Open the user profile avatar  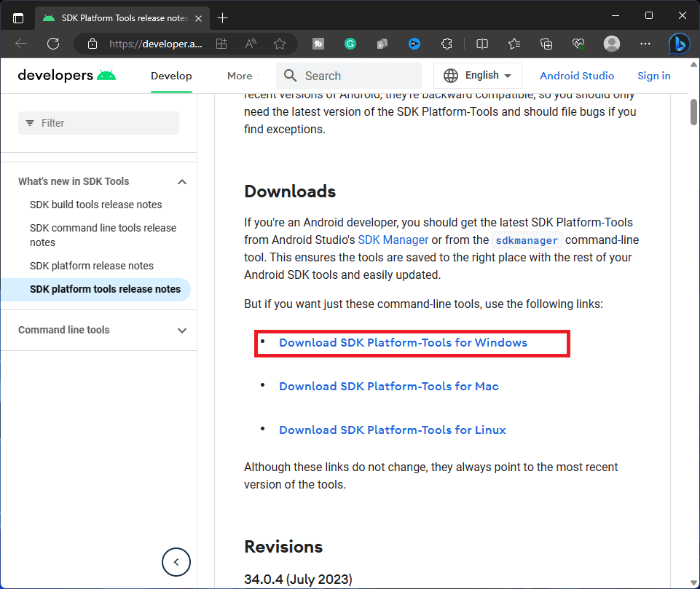click(612, 44)
